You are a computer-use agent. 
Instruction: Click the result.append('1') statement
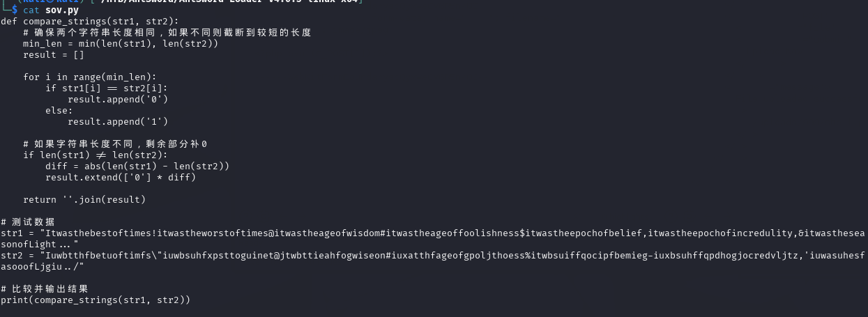(118, 122)
